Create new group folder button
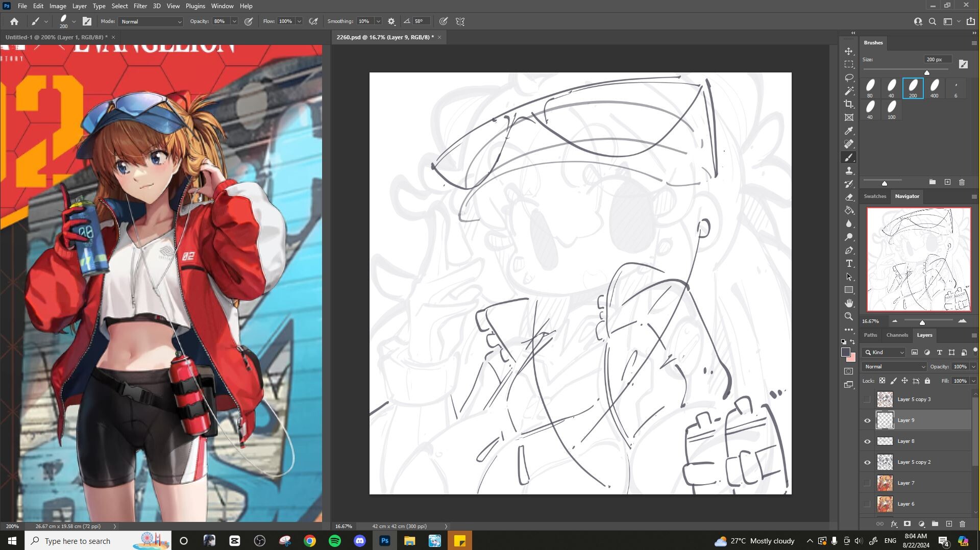Image resolution: width=980 pixels, height=550 pixels. [x=935, y=524]
